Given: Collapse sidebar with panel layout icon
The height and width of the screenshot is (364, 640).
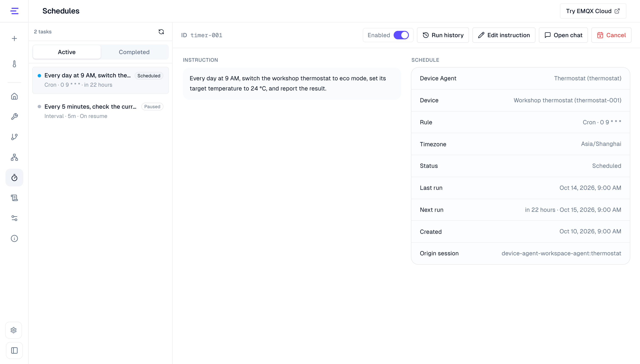Looking at the screenshot, I should point(14,350).
